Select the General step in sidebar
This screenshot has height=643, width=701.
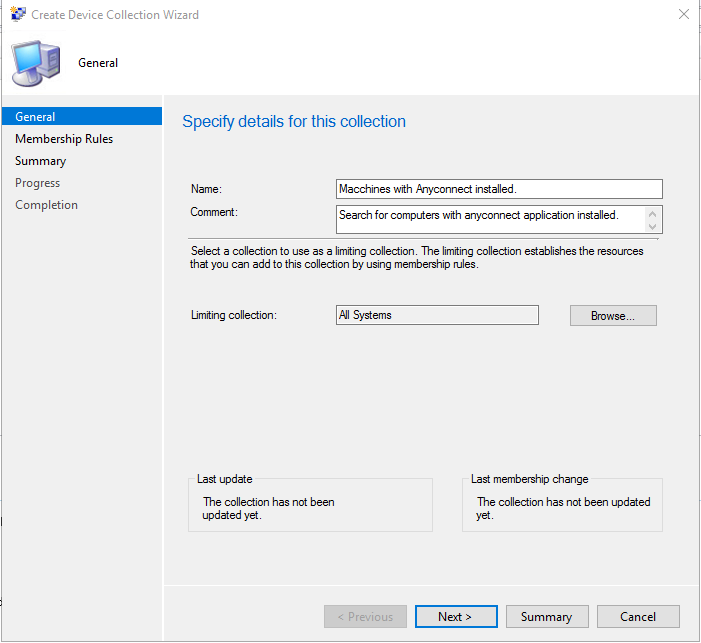tap(82, 116)
